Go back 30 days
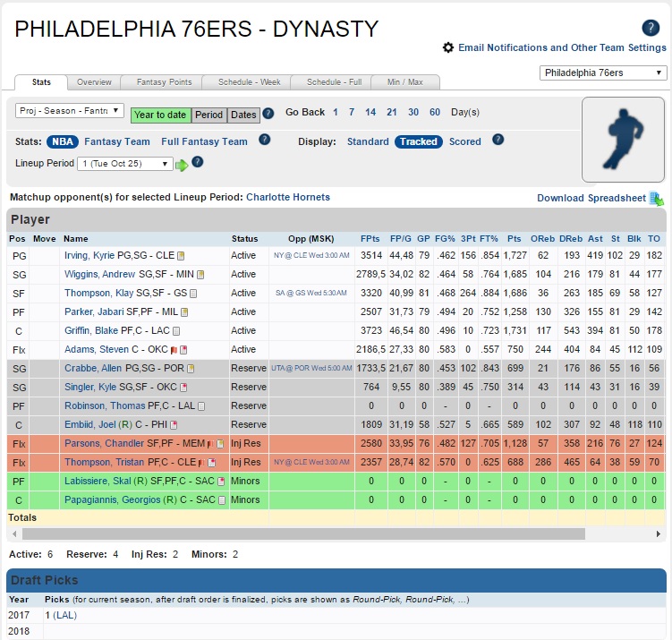The width and height of the screenshot is (672, 640). tap(413, 112)
